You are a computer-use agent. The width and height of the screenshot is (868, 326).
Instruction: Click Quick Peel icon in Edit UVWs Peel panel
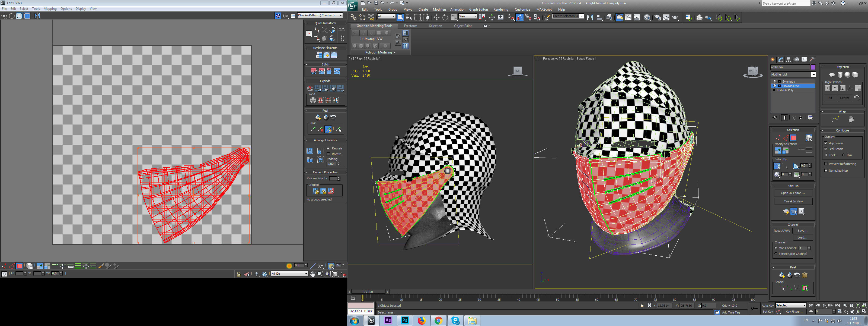tap(318, 117)
